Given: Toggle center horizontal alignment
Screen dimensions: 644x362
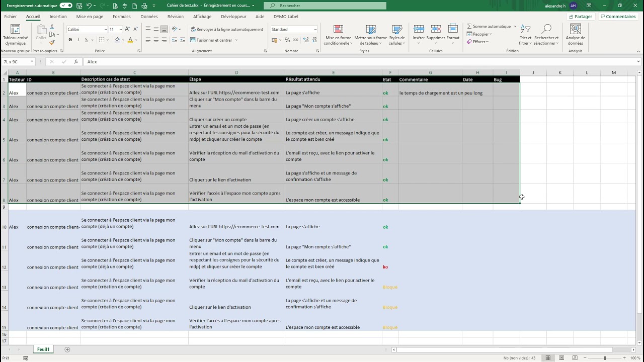Looking at the screenshot, I should tap(156, 40).
